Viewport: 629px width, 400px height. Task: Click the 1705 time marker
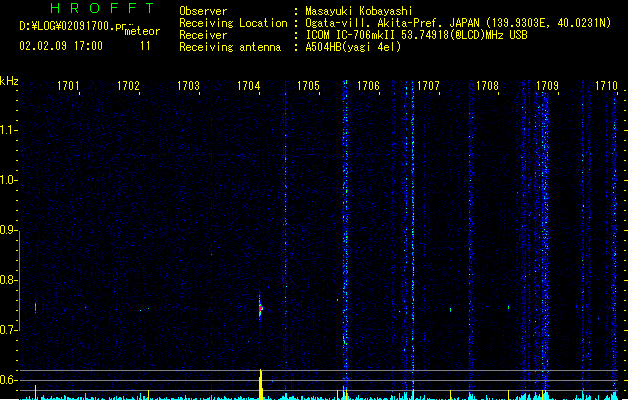tap(308, 86)
